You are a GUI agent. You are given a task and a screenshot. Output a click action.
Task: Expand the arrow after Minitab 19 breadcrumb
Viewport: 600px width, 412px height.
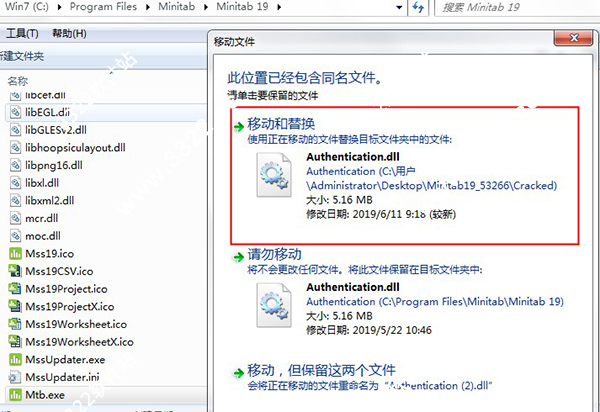pos(279,7)
